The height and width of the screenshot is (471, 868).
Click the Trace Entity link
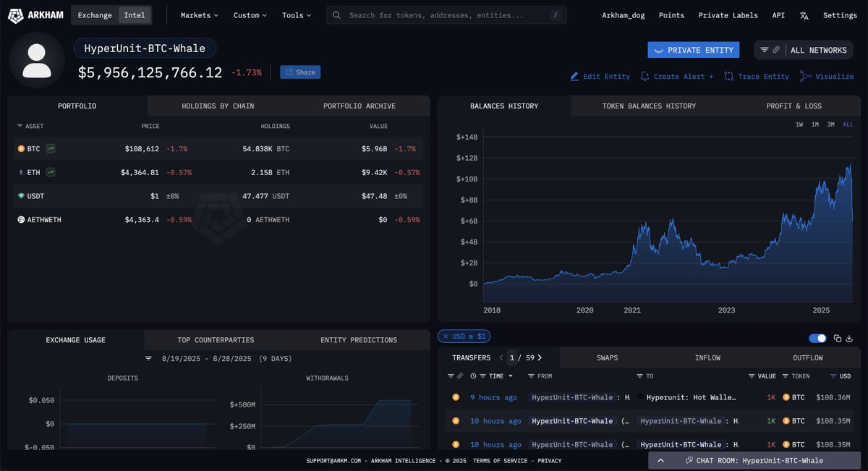757,76
